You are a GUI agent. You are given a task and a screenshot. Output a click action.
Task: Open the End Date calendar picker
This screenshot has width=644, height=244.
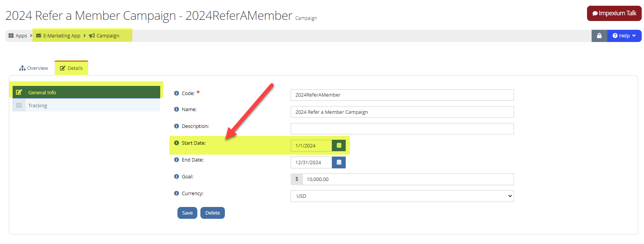[x=339, y=162]
